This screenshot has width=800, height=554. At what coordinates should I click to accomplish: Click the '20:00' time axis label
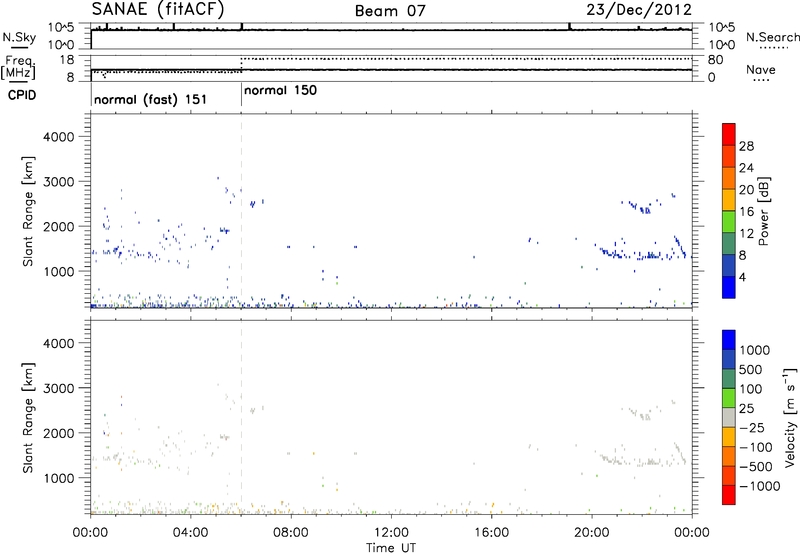click(592, 533)
